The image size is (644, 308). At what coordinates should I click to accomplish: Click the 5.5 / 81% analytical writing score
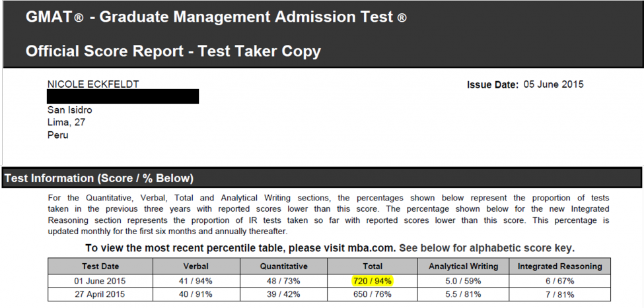coord(462,294)
